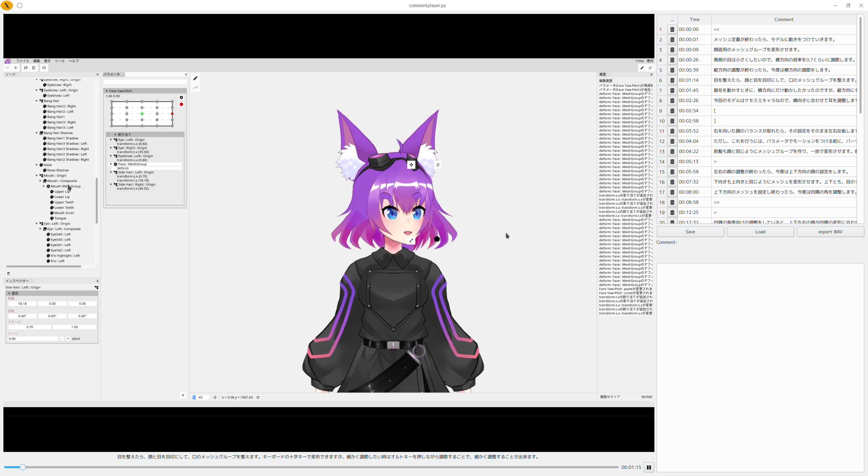Remove the 00:03:52 comment via trash icon
The image size is (868, 476).
(x=672, y=131)
